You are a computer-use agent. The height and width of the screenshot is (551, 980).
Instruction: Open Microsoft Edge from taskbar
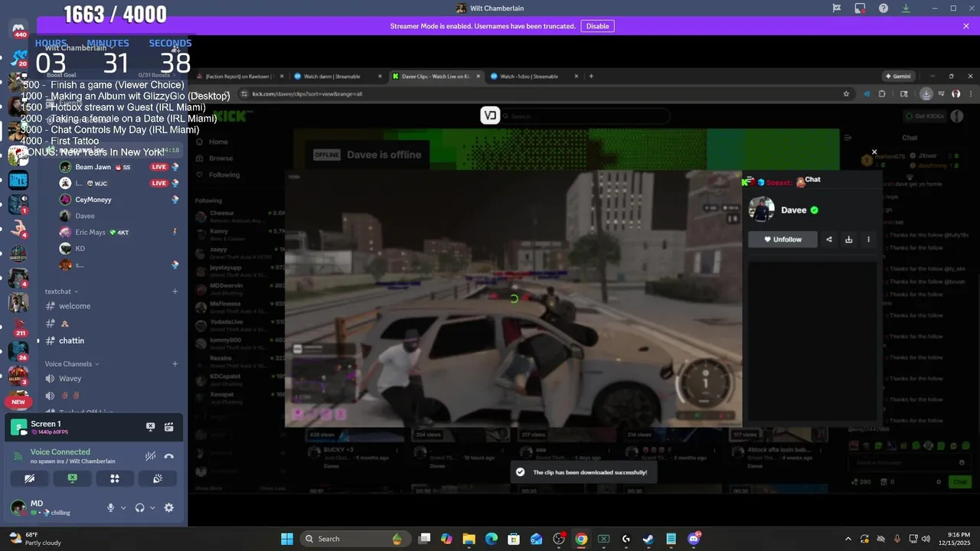click(492, 539)
